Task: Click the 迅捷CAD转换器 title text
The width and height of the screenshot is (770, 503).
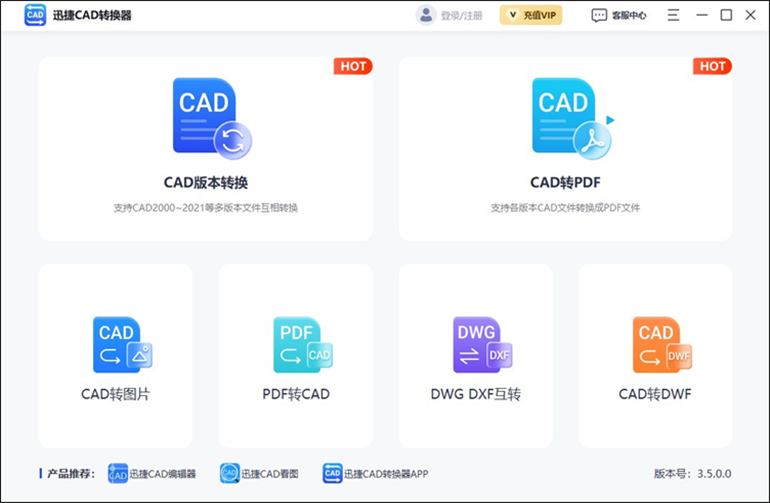Action: pyautogui.click(x=92, y=16)
